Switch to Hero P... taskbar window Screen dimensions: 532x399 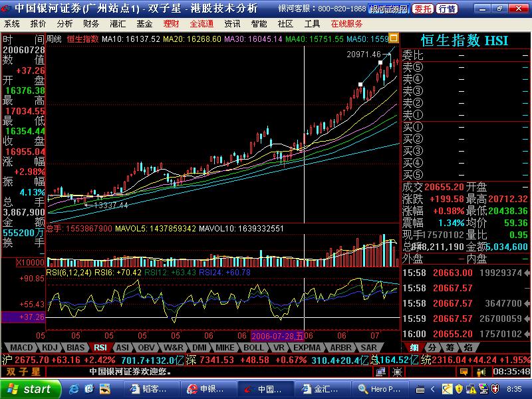(380, 389)
